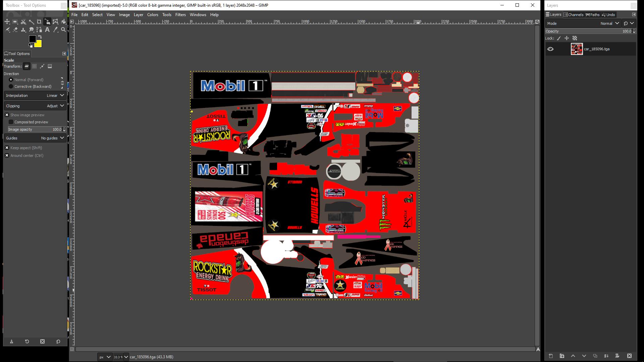Delete the selected layer

629,357
